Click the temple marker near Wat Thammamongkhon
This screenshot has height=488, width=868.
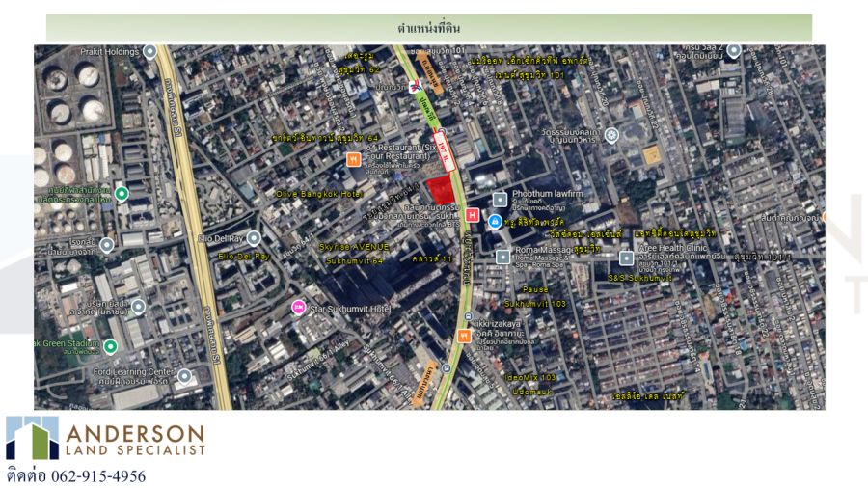[x=611, y=134]
